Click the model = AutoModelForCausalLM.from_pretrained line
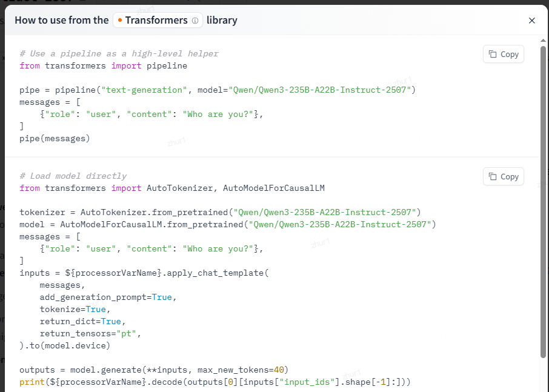The height and width of the screenshot is (392, 549). pos(228,224)
